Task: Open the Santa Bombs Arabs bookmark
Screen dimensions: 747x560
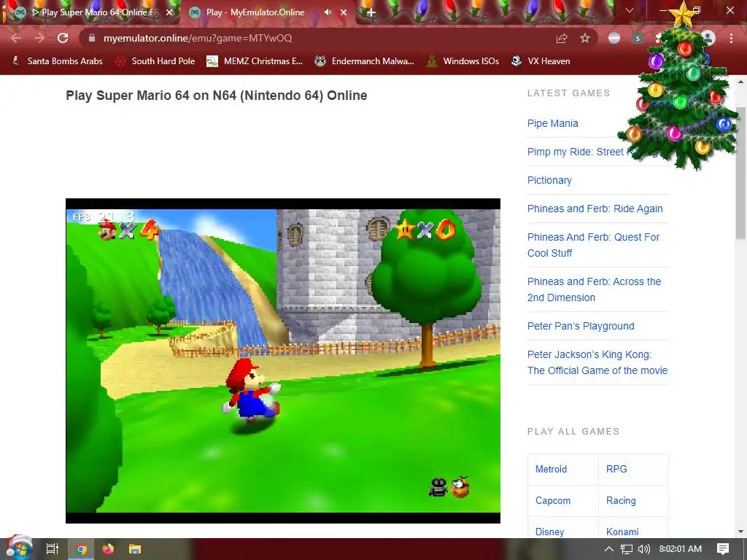Action: [57, 61]
